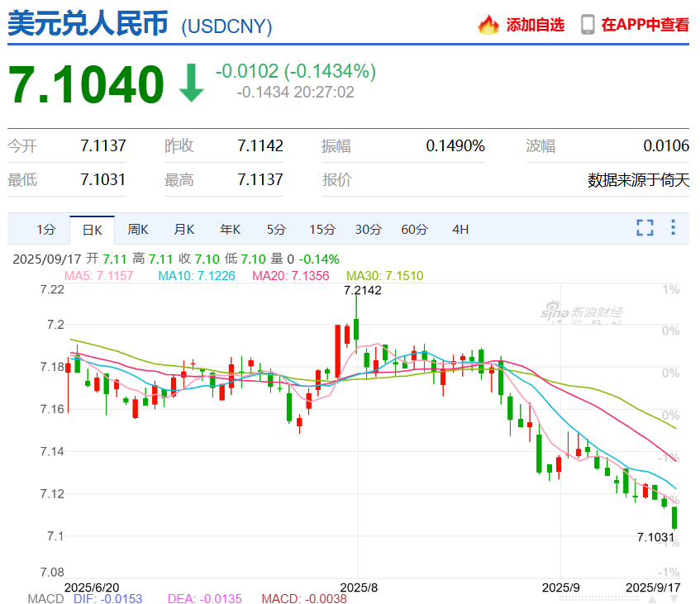Image resolution: width=700 pixels, height=604 pixels.
Task: Click the 2025/9 axis date label
Action: coord(560,587)
